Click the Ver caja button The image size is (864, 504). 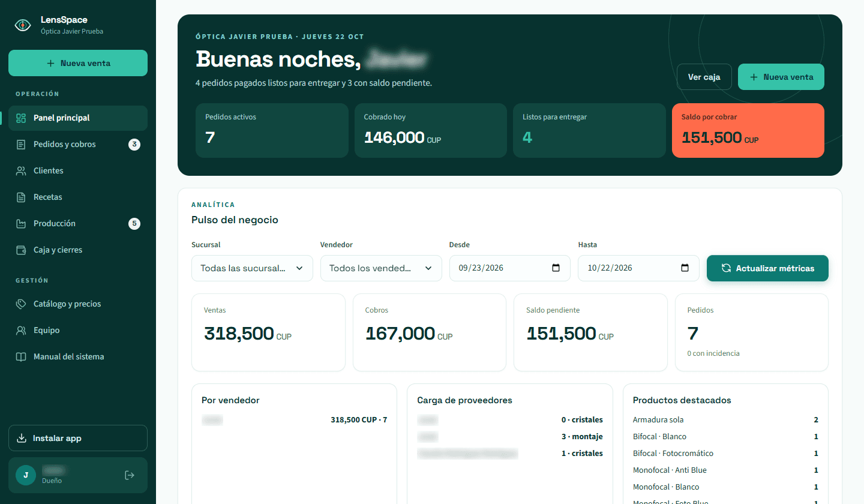coord(704,77)
